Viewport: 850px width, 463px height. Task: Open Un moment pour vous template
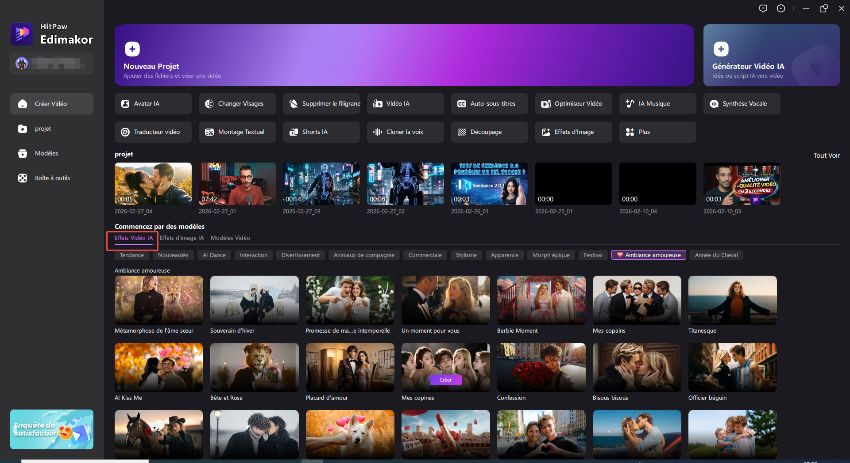[446, 300]
